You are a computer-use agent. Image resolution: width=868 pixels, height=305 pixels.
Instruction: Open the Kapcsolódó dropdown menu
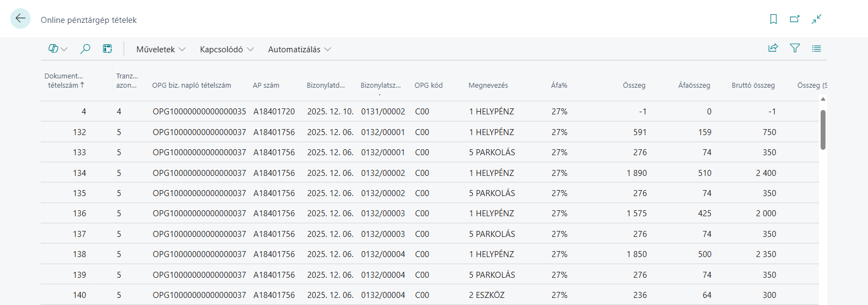point(227,50)
